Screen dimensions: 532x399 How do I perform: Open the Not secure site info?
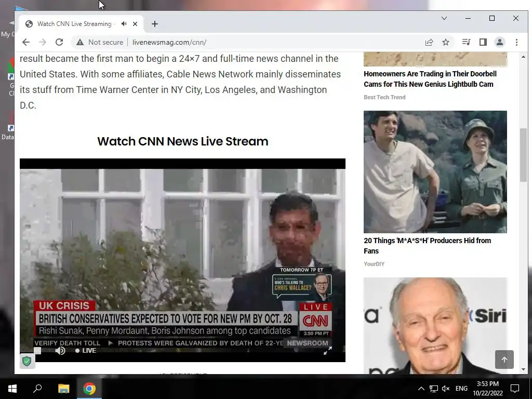(x=100, y=42)
